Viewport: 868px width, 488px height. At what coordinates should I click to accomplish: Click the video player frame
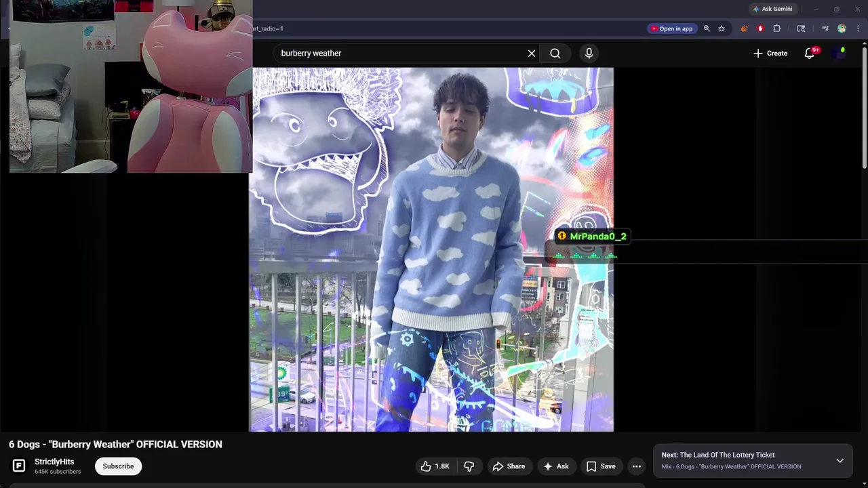point(431,249)
